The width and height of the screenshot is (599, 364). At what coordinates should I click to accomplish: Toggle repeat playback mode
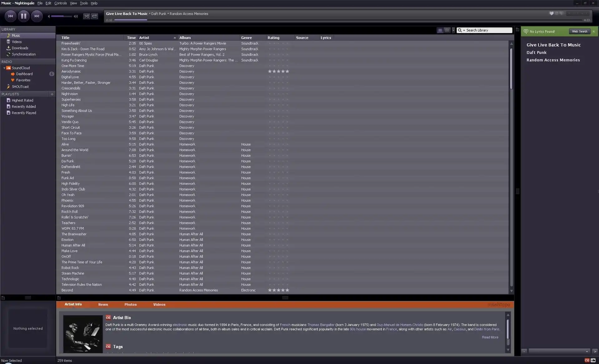click(95, 16)
